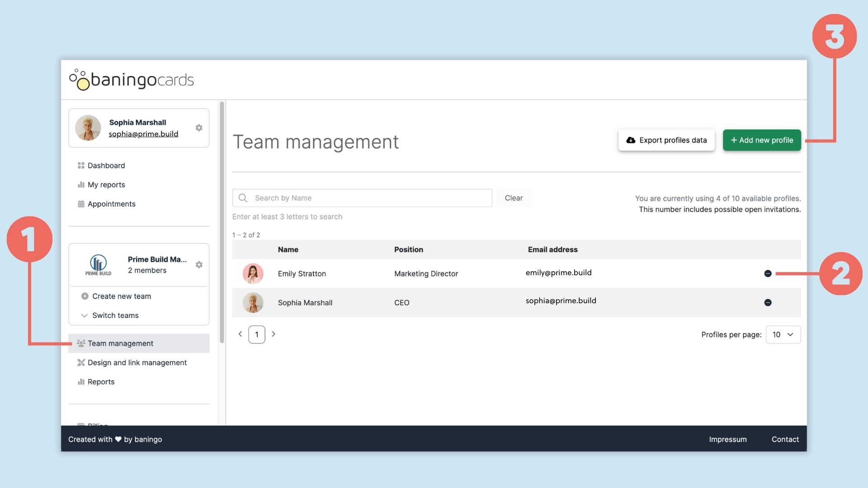Image resolution: width=868 pixels, height=488 pixels.
Task: Open options menu for Emily Stratton
Action: click(768, 273)
